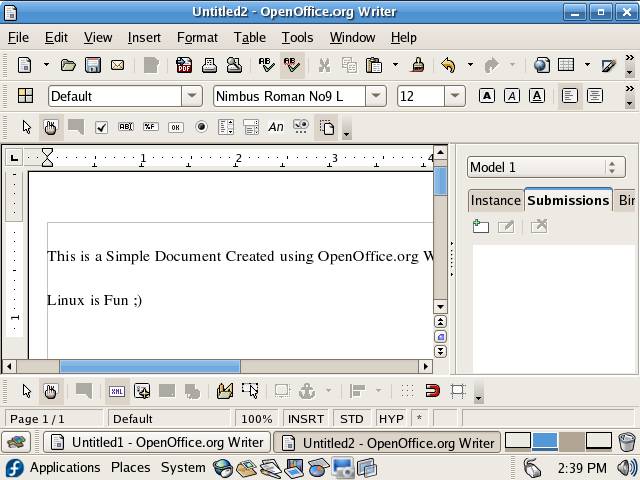Screen dimensions: 640x480
Task: Switch to Untitled1 Writer window in taskbar
Action: click(x=157, y=442)
